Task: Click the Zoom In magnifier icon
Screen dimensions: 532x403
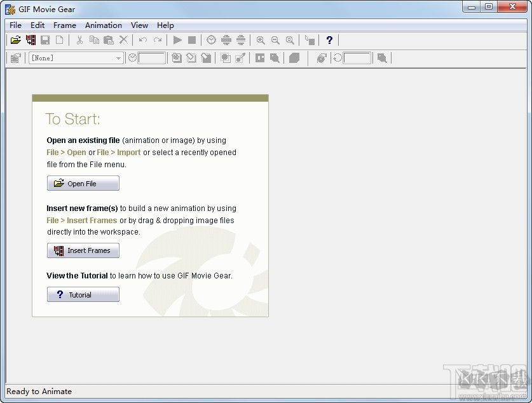Action: pyautogui.click(x=261, y=40)
